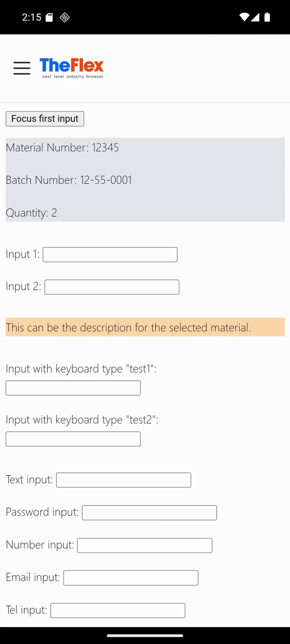
Task: Focus the keyboard type test2 input
Action: point(73,439)
